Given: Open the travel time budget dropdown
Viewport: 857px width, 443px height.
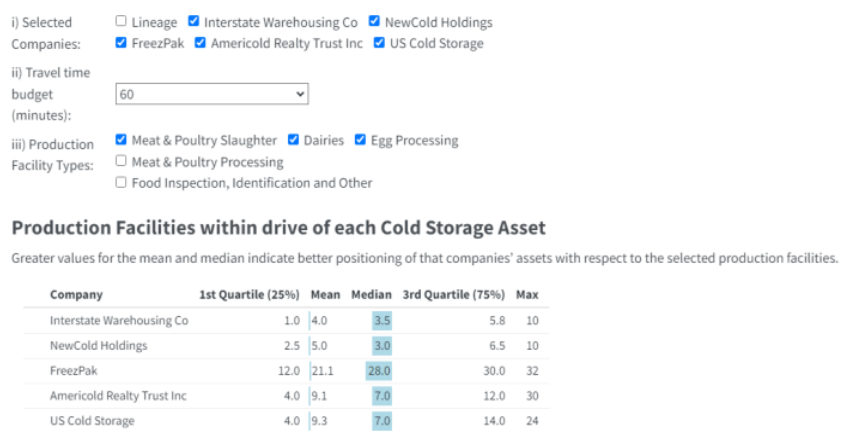Looking at the screenshot, I should coord(212,94).
